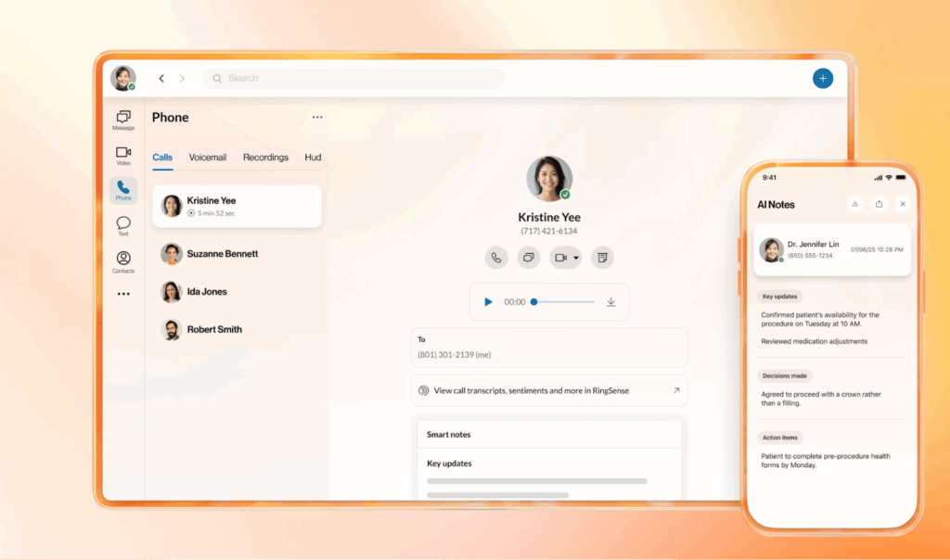Start a call with the phone icon
950x560 pixels.
coord(496,258)
